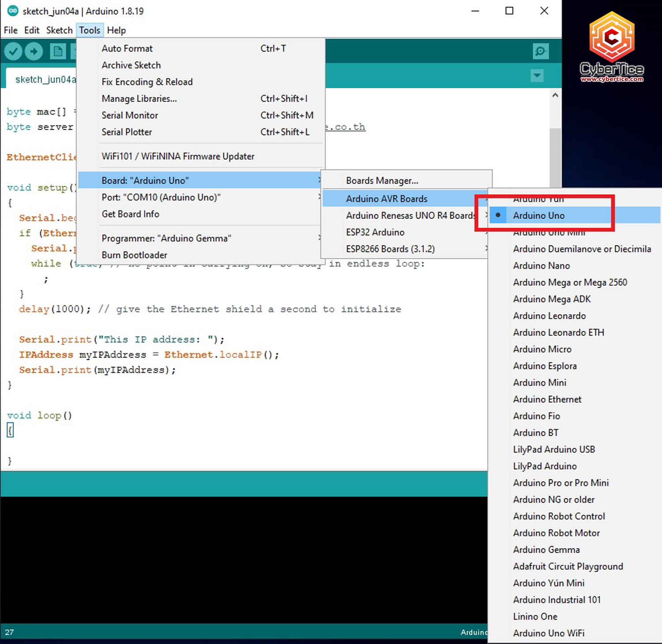This screenshot has height=644, width=662.
Task: Click the Arduino logo in title bar
Action: (x=12, y=11)
